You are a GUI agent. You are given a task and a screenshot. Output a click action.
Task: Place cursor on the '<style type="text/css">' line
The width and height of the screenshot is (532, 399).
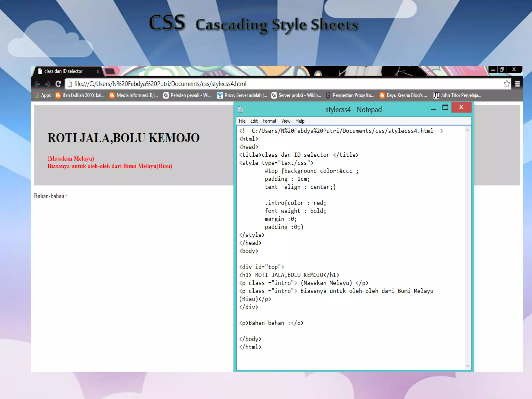coord(276,163)
